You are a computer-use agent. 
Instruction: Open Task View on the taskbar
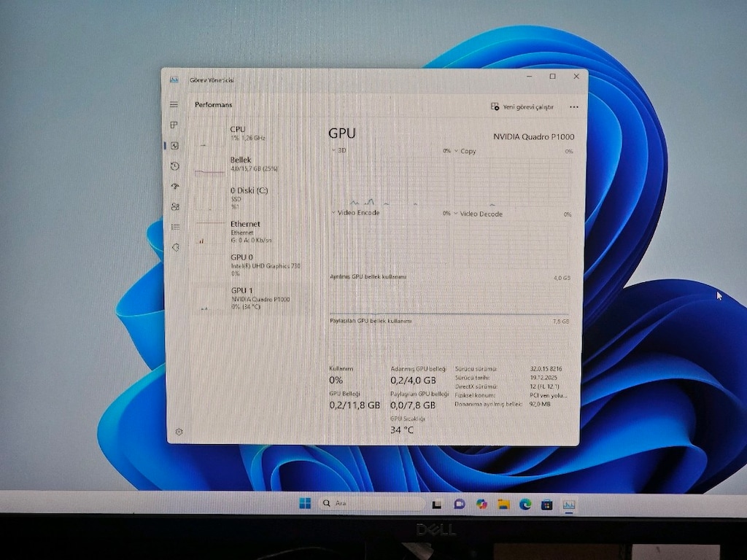click(x=436, y=504)
